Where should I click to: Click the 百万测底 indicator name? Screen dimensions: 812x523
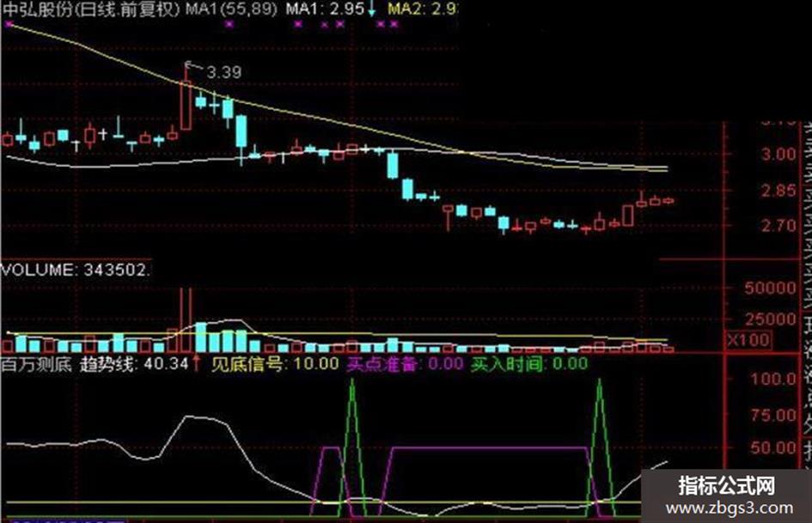point(36,364)
